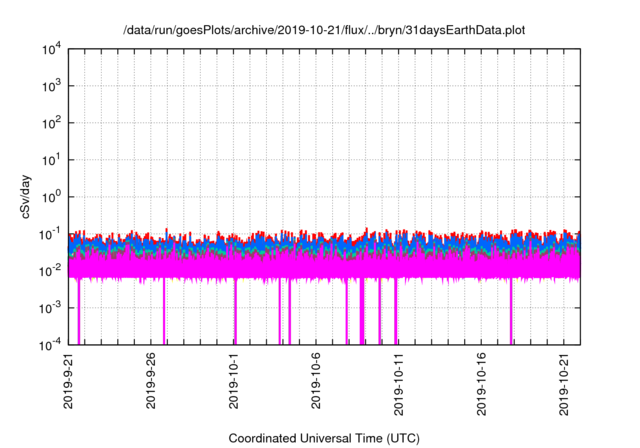Viewport: 640px width, 448px height.
Task: Click the cSv/day y-axis label
Action: (x=26, y=197)
